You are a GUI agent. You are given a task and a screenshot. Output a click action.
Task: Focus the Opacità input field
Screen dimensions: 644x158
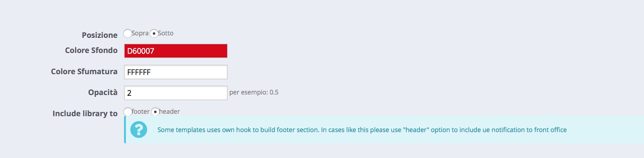[x=176, y=93]
